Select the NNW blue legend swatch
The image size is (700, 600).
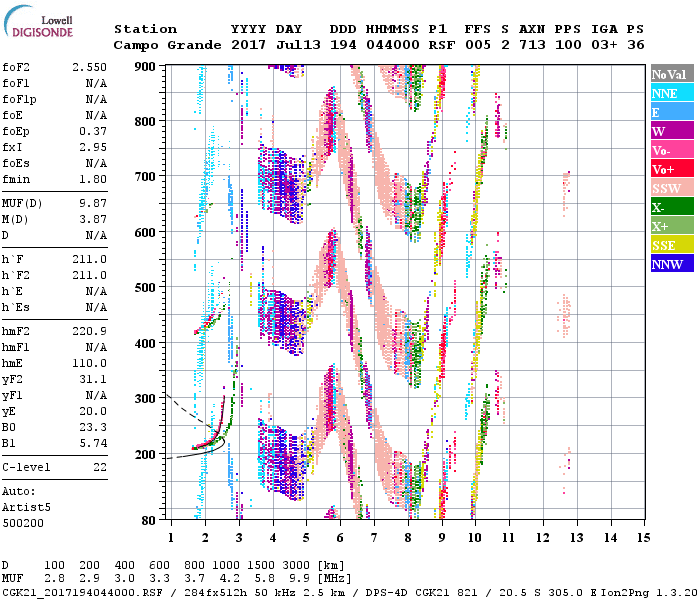pos(672,265)
